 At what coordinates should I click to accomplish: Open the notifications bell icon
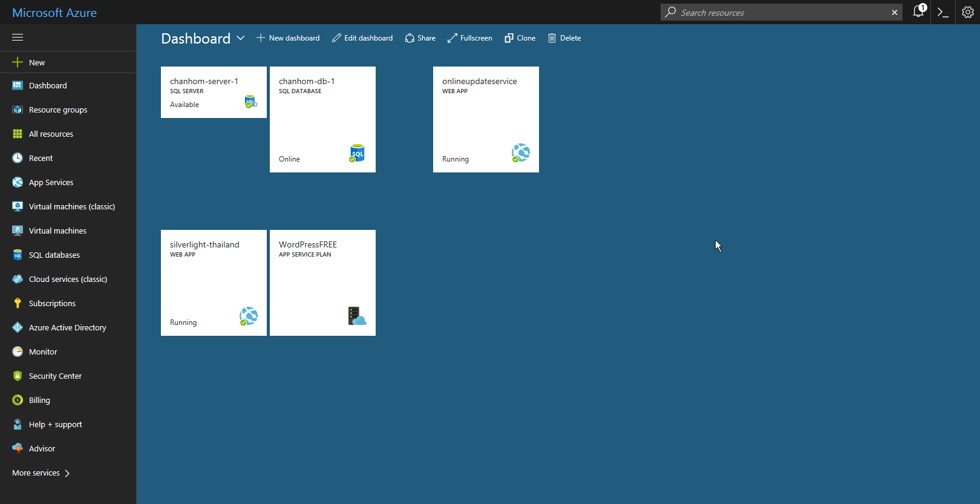click(x=919, y=11)
